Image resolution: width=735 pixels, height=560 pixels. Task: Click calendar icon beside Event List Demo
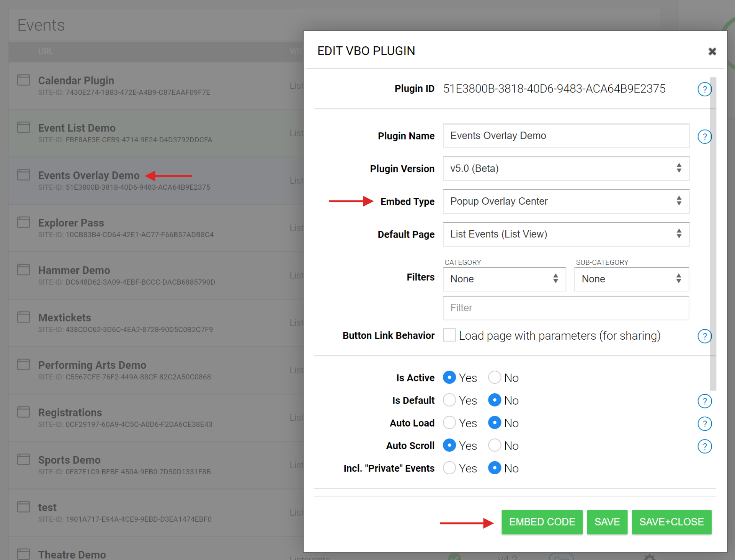point(24,127)
